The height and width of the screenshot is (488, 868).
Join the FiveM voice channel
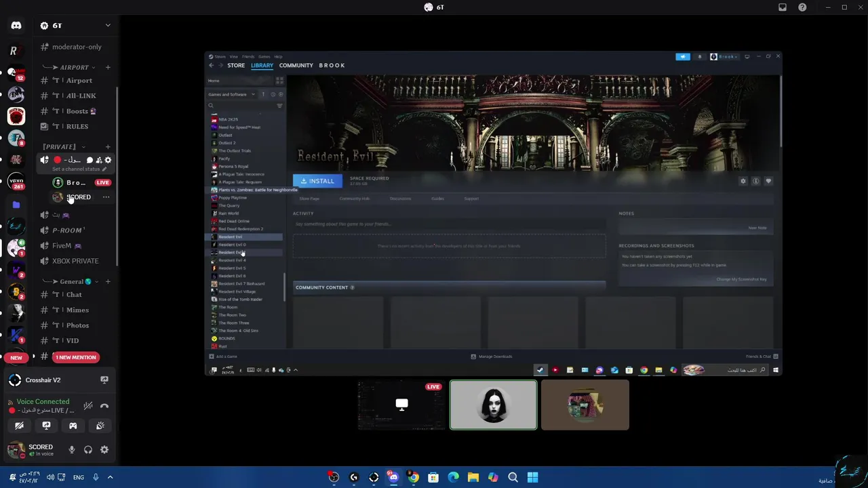click(x=76, y=246)
